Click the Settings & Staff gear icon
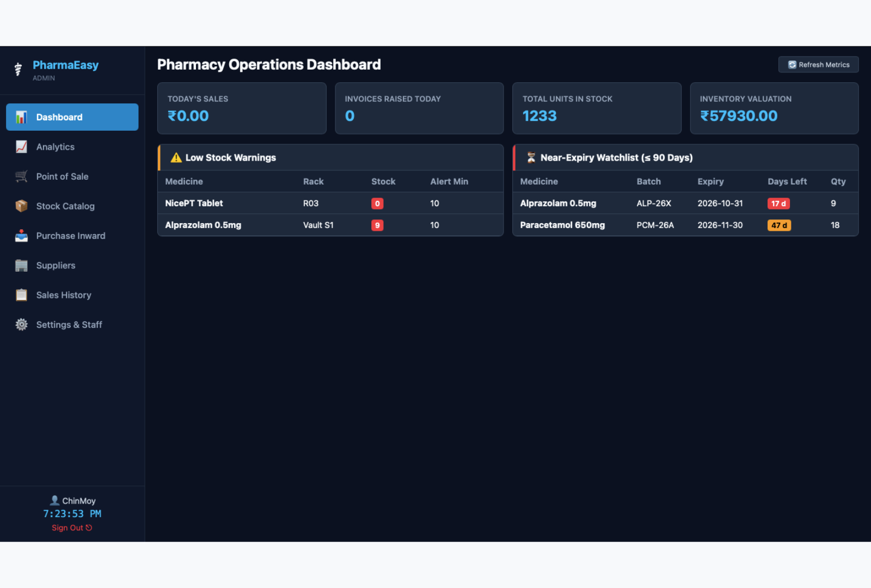 (x=21, y=324)
